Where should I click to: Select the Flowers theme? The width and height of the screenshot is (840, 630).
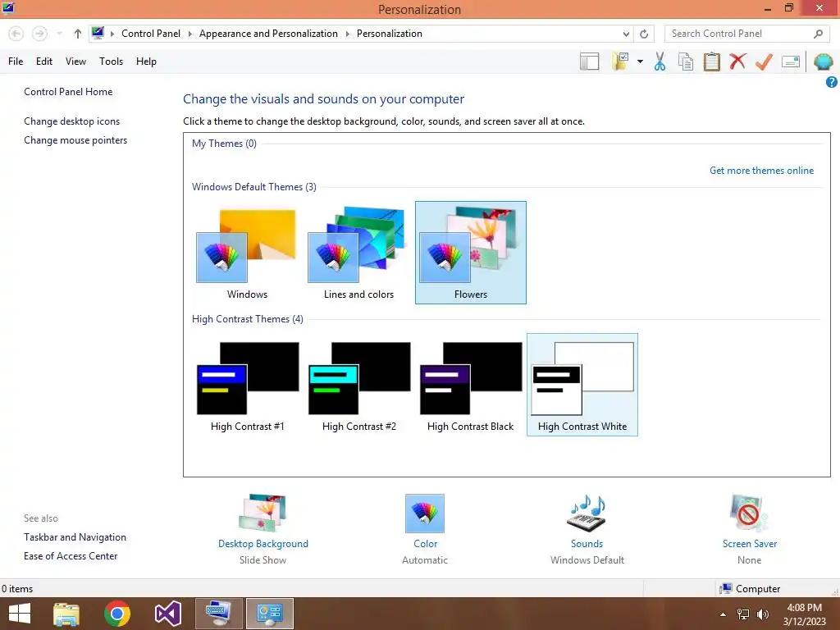click(x=471, y=253)
